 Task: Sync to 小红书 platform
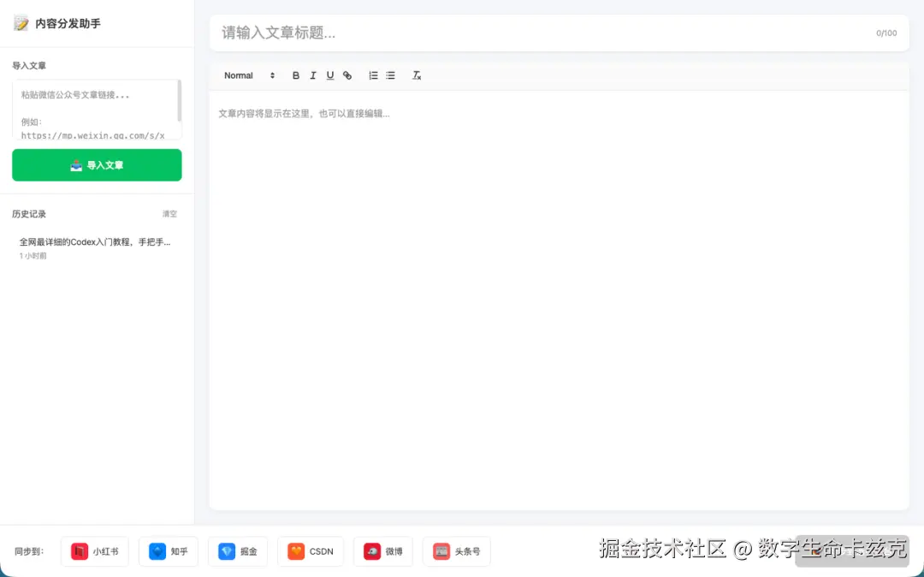94,551
